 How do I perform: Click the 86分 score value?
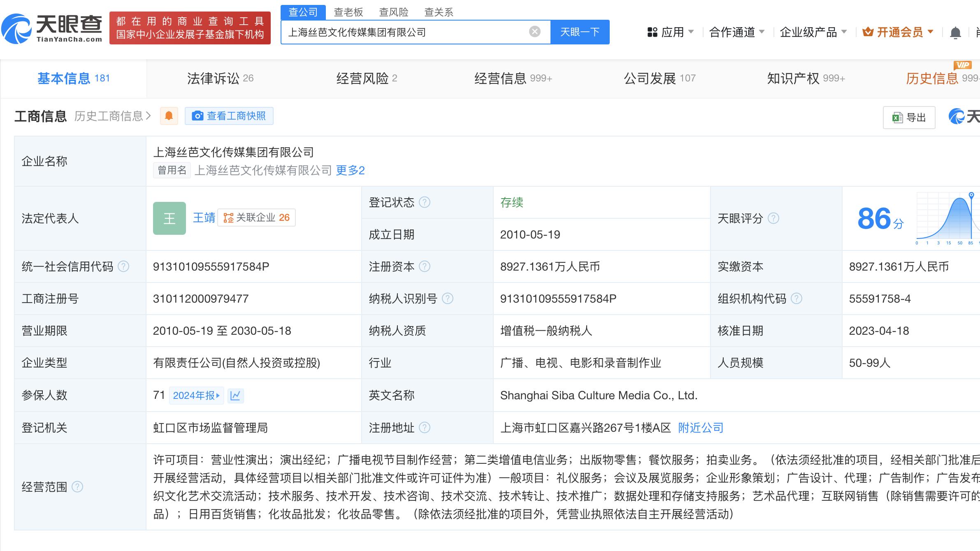pos(880,219)
